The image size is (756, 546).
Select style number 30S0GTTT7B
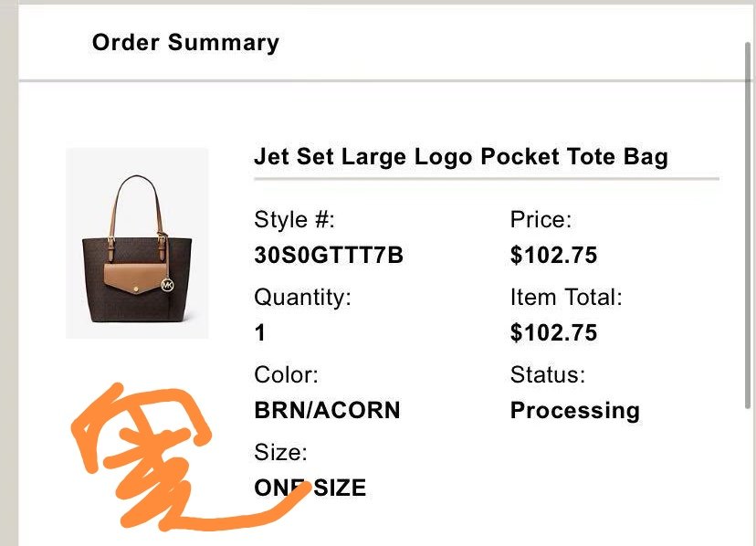(329, 255)
